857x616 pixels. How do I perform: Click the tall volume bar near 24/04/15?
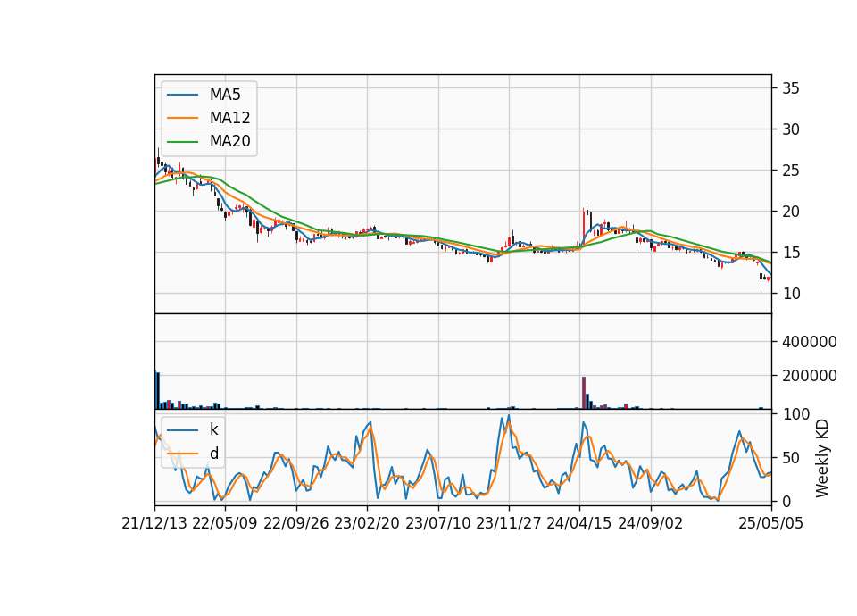click(584, 393)
